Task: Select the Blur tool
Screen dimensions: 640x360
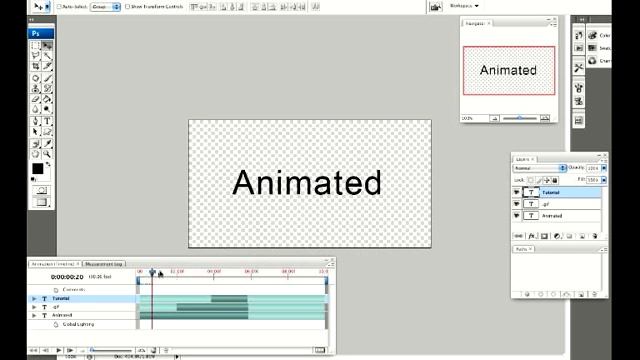Action: (x=36, y=109)
